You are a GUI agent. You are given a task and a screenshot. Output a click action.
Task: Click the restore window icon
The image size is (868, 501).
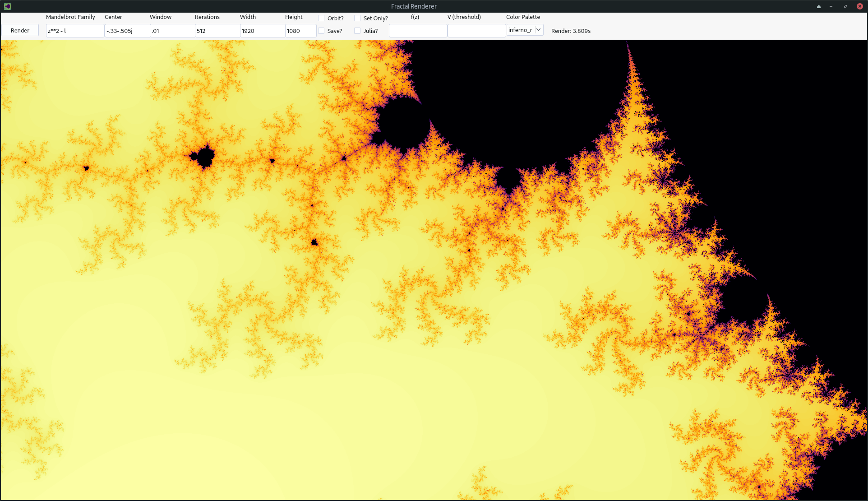click(845, 6)
